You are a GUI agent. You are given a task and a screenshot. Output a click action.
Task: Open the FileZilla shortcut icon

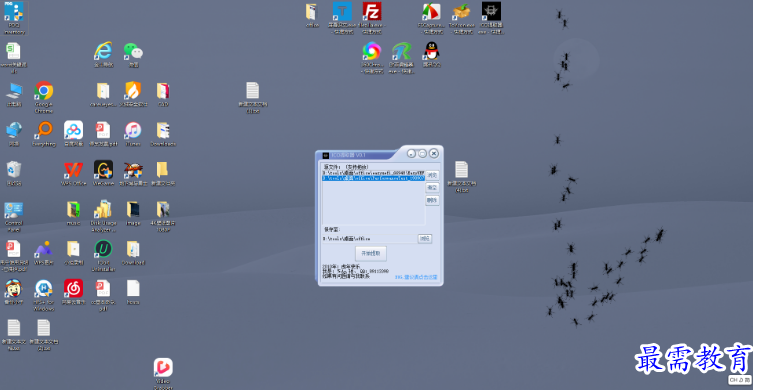click(x=372, y=11)
